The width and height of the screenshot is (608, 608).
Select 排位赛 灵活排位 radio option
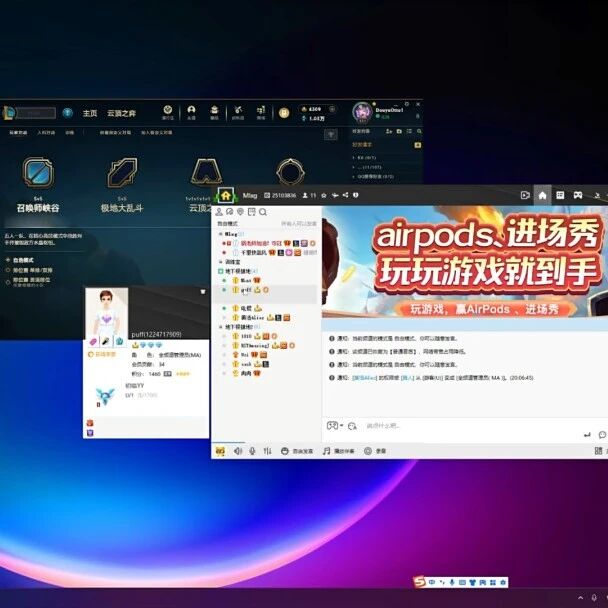click(x=28, y=280)
